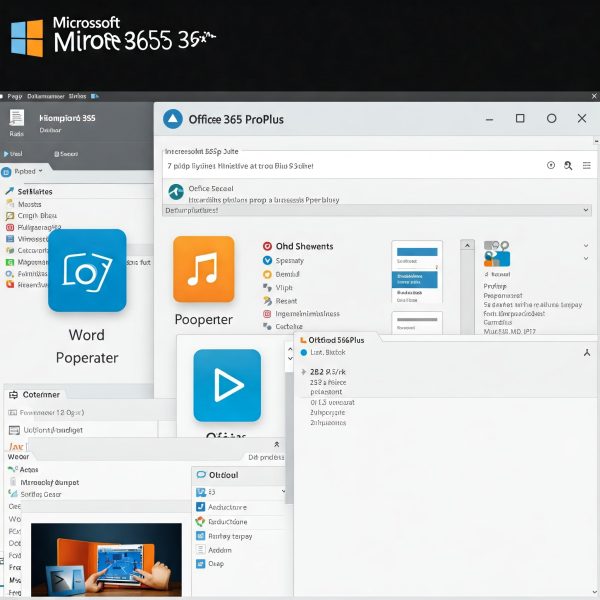Select the Acqos item in the lower-left list

coord(29,469)
